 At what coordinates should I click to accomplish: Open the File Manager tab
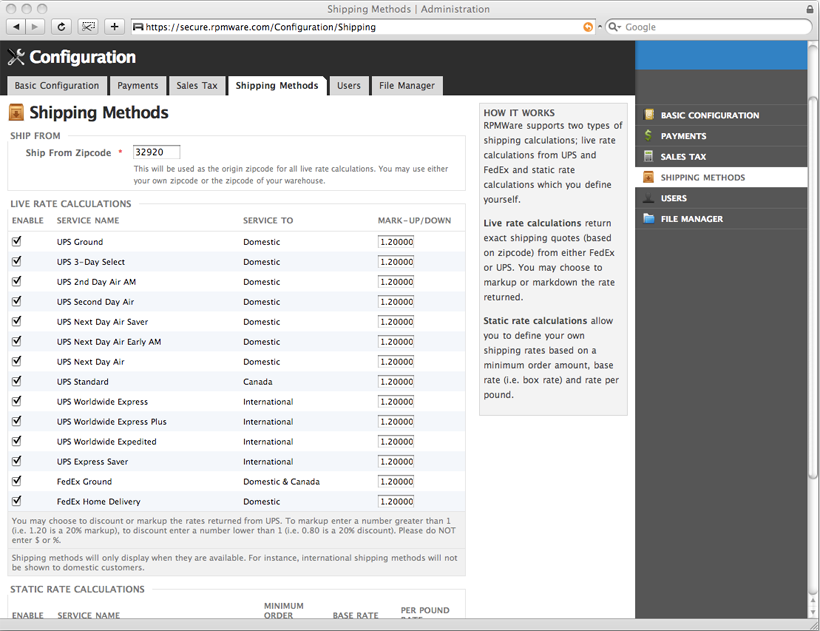[x=407, y=86]
